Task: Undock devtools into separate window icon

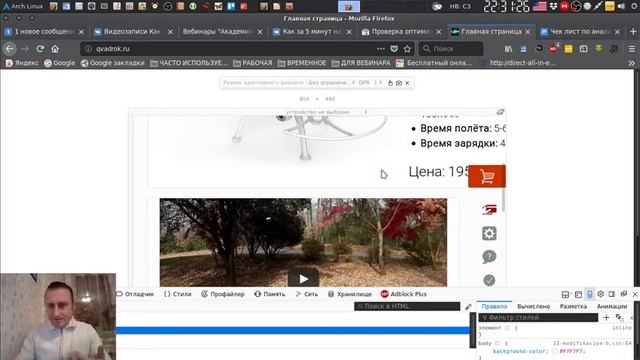Action: point(624,294)
